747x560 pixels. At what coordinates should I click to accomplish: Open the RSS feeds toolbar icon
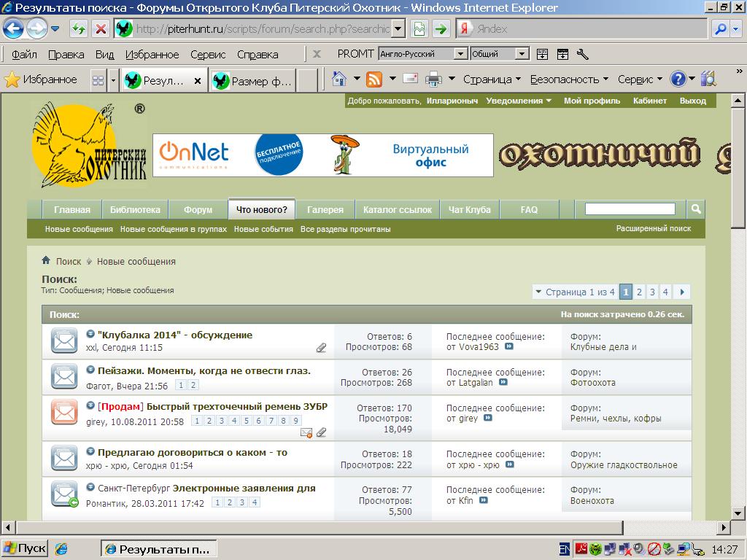click(x=374, y=79)
